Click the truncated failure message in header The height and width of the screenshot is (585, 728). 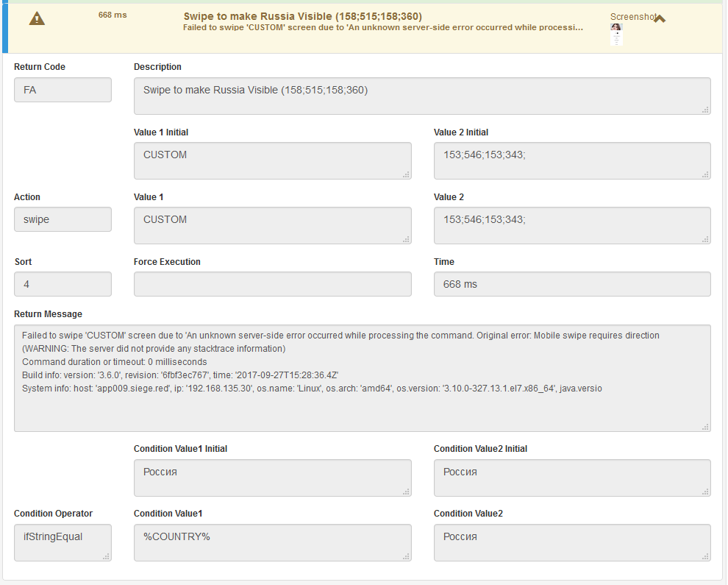(x=382, y=27)
